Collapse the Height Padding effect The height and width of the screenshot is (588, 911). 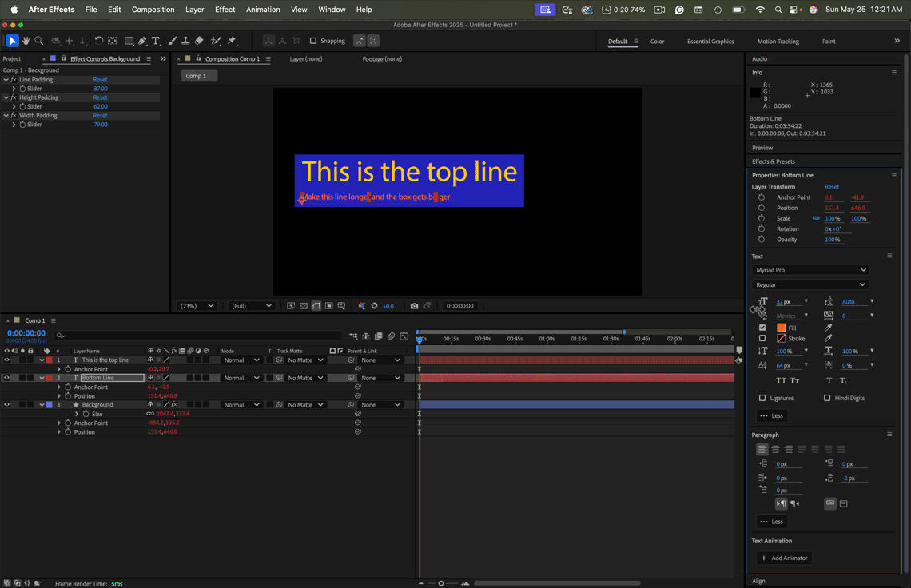[6, 97]
